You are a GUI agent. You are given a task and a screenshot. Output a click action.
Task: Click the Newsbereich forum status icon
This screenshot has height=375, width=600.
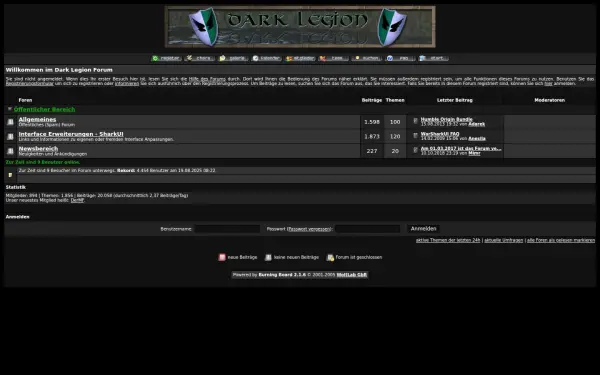pos(10,151)
